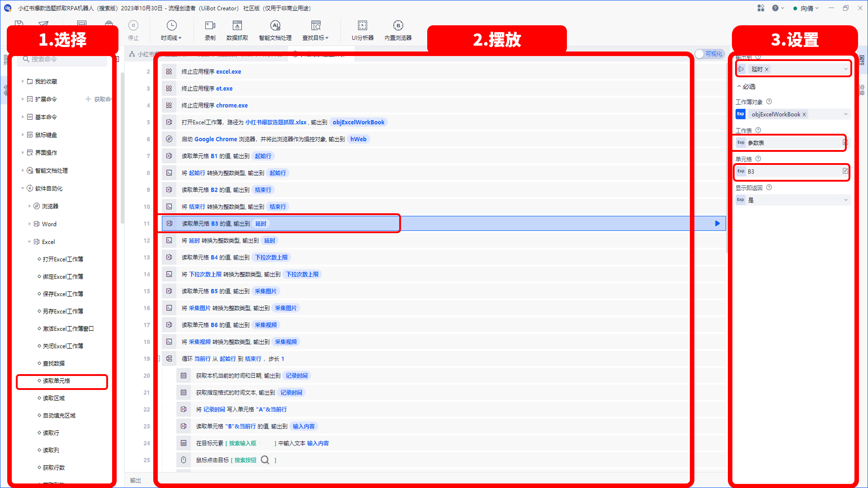868x488 pixels.
Task: Open 智能文档处理 AI document processing
Action: pyautogui.click(x=275, y=30)
